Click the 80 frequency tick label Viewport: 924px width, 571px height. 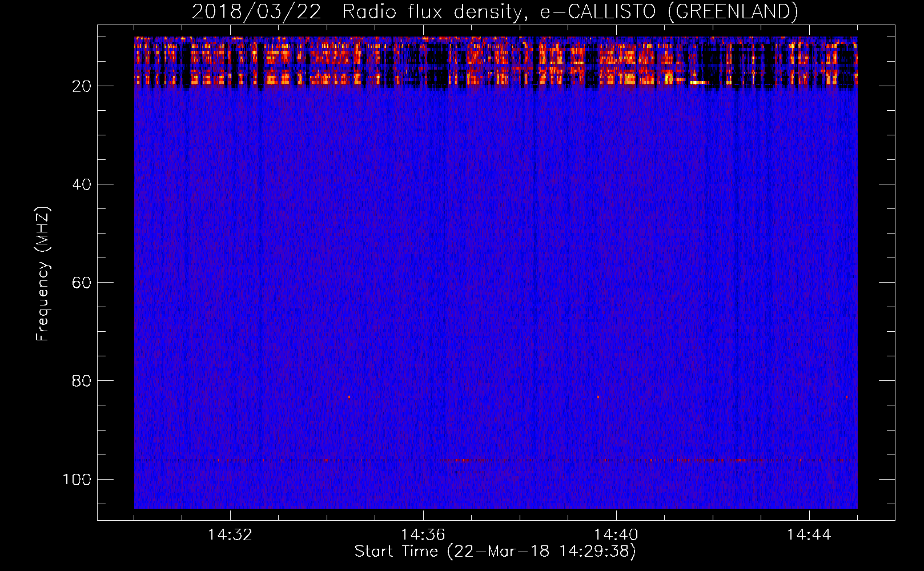[82, 381]
